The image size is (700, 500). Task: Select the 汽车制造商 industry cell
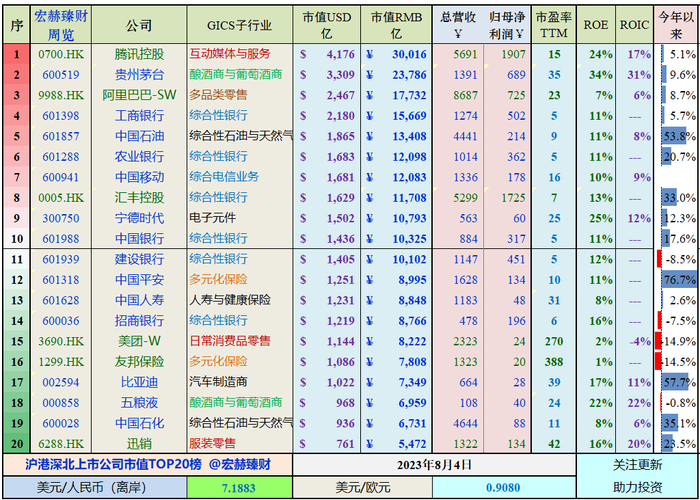pyautogui.click(x=240, y=382)
